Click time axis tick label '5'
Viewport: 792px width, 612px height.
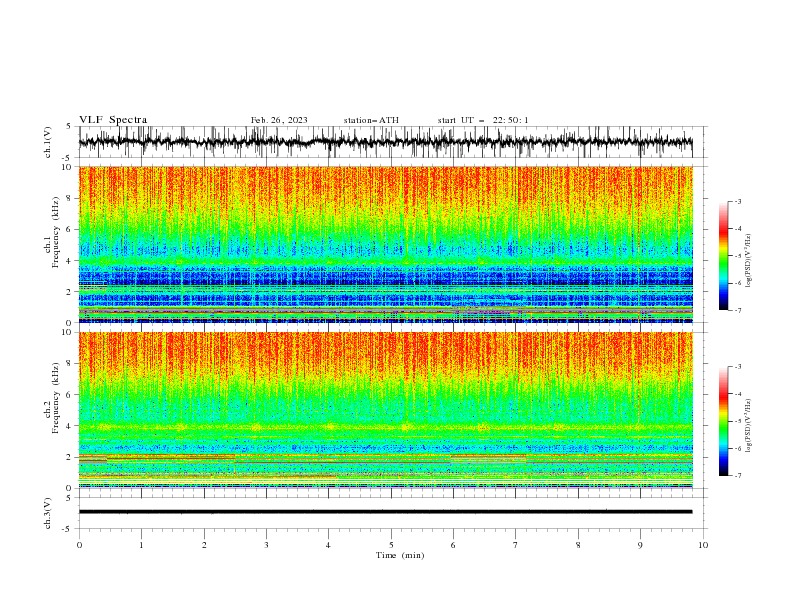tap(391, 545)
